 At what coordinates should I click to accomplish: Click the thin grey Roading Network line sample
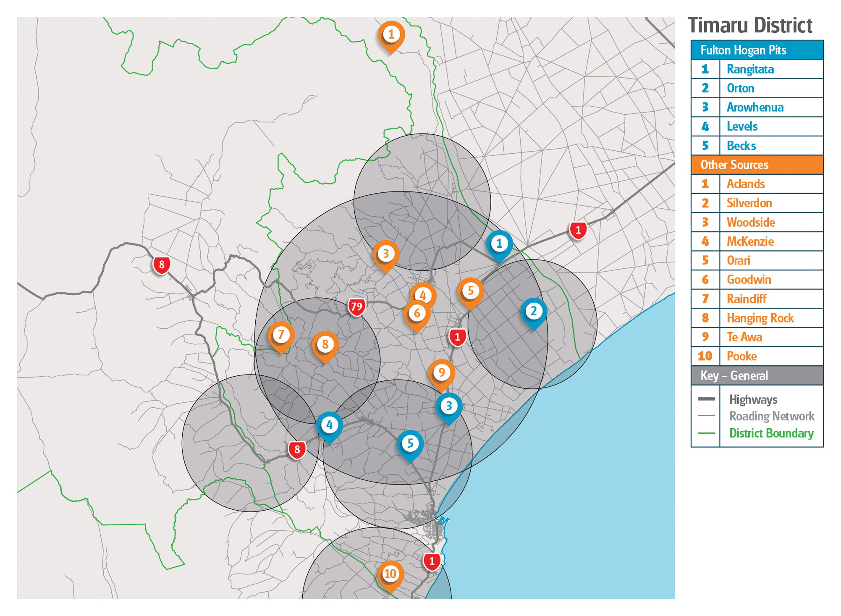click(x=707, y=415)
